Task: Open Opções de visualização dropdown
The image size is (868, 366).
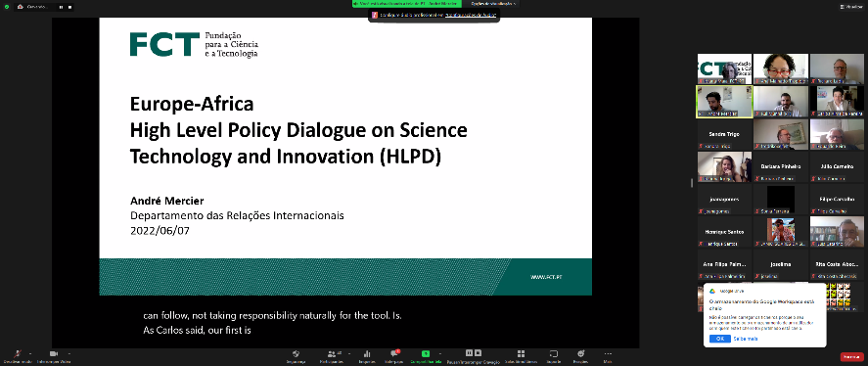Action: tap(492, 3)
